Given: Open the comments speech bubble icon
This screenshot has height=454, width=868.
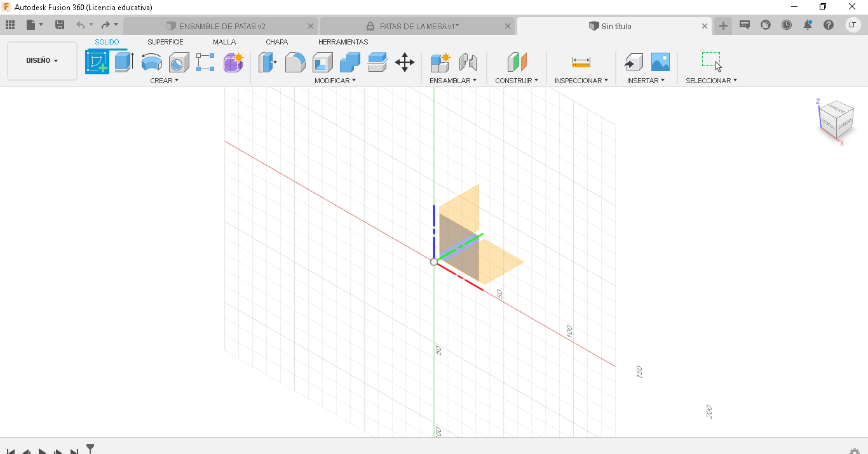Looking at the screenshot, I should click(745, 25).
